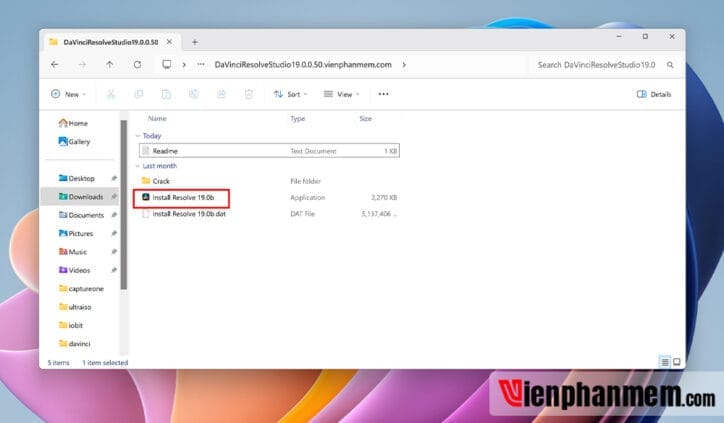The image size is (724, 423).
Task: Click the Copy icon
Action: click(139, 94)
